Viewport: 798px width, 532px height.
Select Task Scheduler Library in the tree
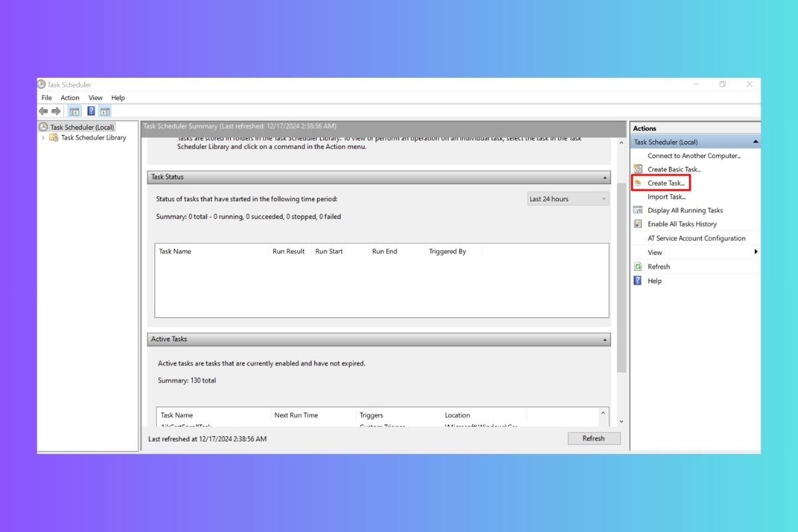tap(94, 138)
